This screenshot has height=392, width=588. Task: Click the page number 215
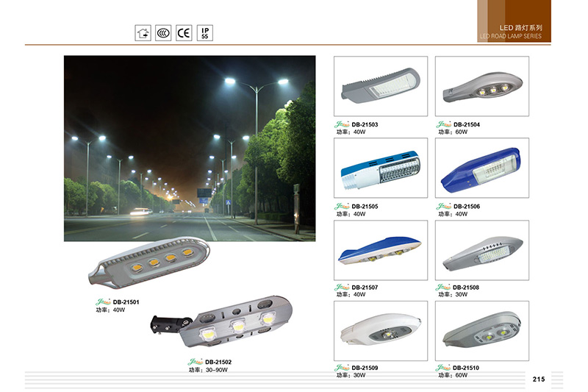coord(539,379)
